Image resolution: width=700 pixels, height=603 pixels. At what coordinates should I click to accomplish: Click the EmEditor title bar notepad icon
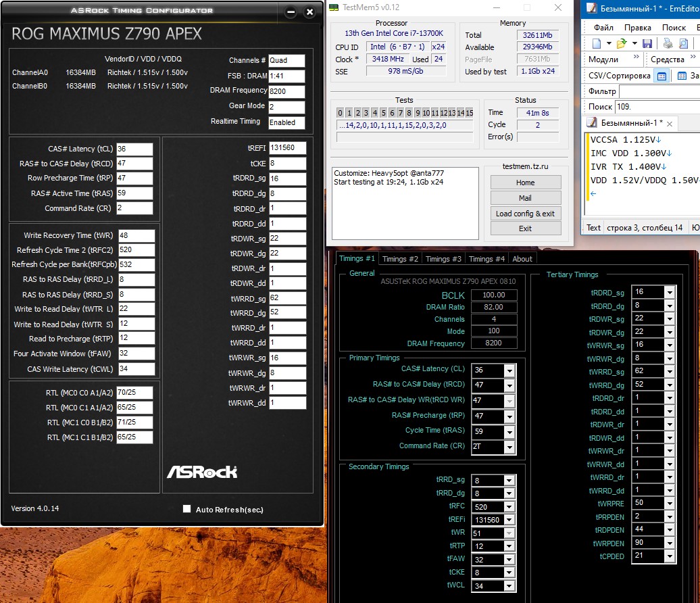coord(591,8)
